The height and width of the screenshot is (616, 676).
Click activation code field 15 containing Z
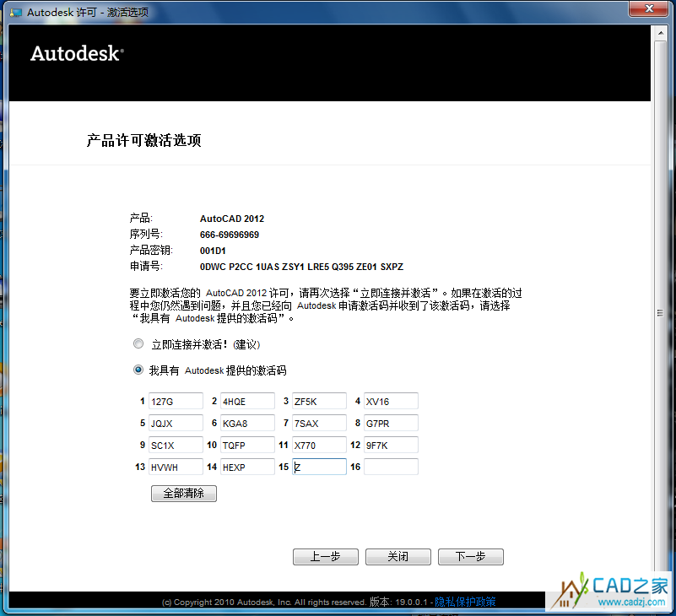click(x=319, y=467)
